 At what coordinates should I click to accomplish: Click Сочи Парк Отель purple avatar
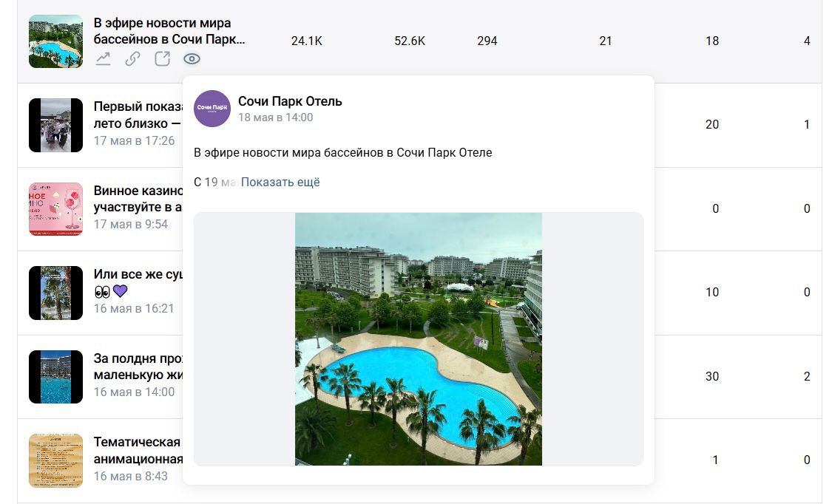212,108
